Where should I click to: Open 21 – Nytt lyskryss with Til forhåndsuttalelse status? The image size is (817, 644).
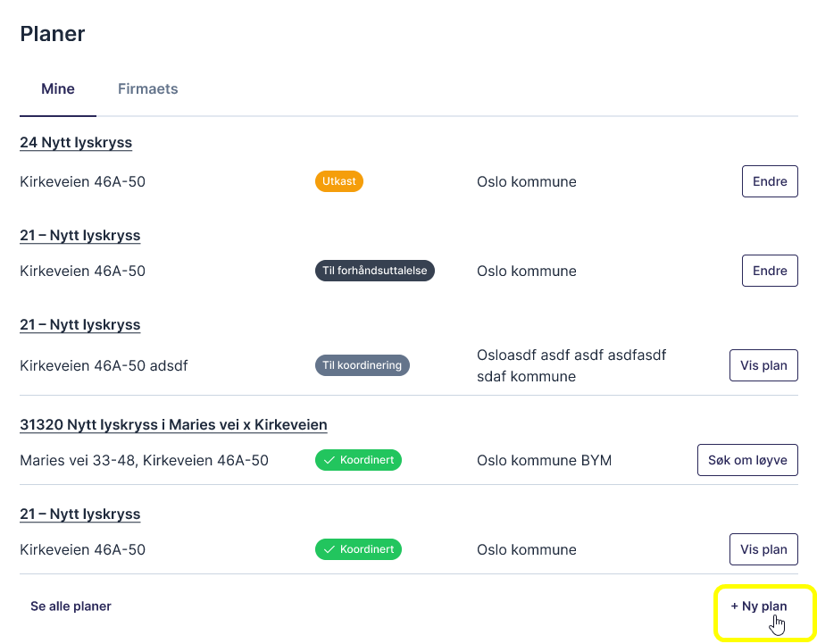(80, 236)
